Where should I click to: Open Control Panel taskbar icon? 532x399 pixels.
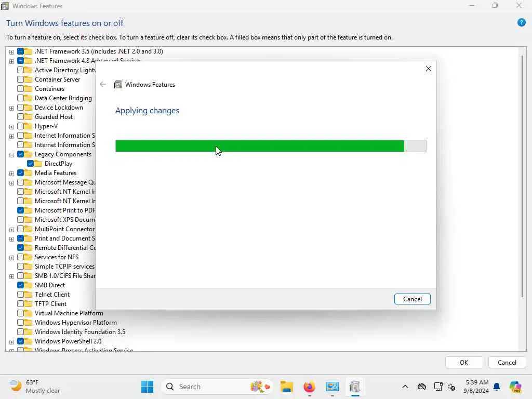(332, 387)
